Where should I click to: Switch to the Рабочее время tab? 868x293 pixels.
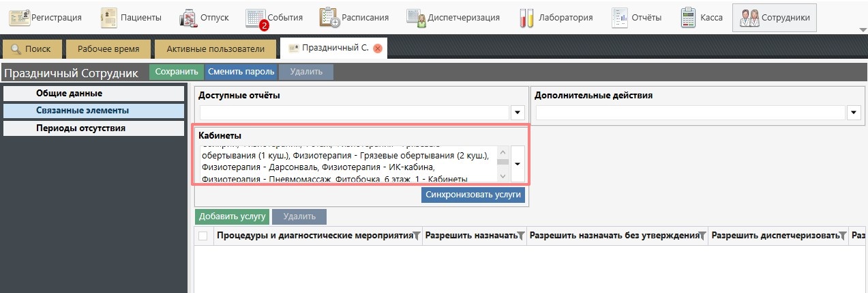click(108, 49)
